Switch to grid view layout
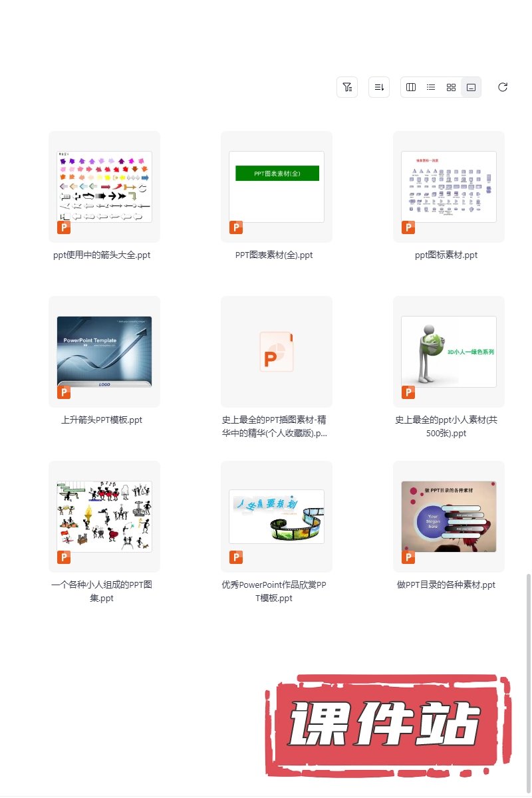 click(451, 87)
